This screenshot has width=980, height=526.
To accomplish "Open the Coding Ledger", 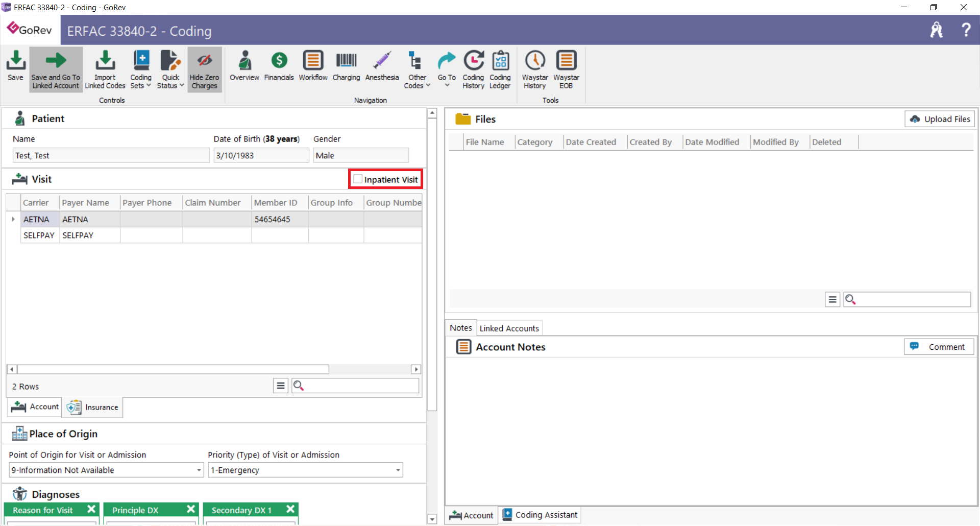I will point(500,69).
